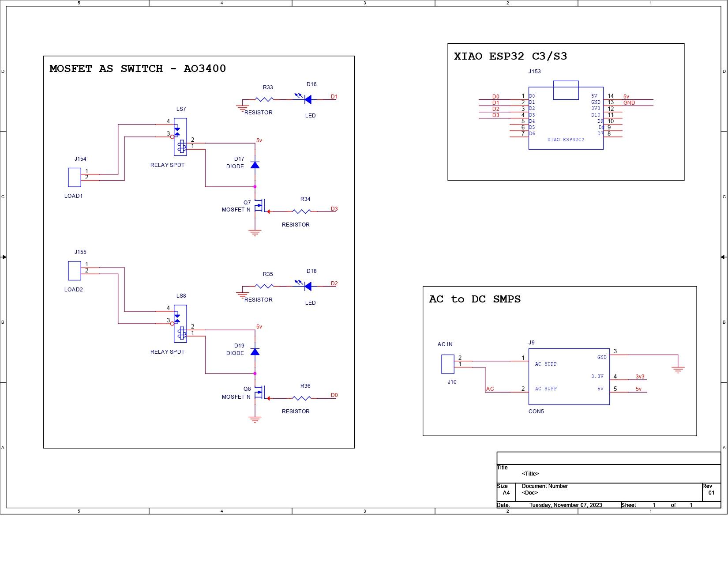Select the J154 LOAD1 connector box
728x563 pixels.
click(75, 177)
